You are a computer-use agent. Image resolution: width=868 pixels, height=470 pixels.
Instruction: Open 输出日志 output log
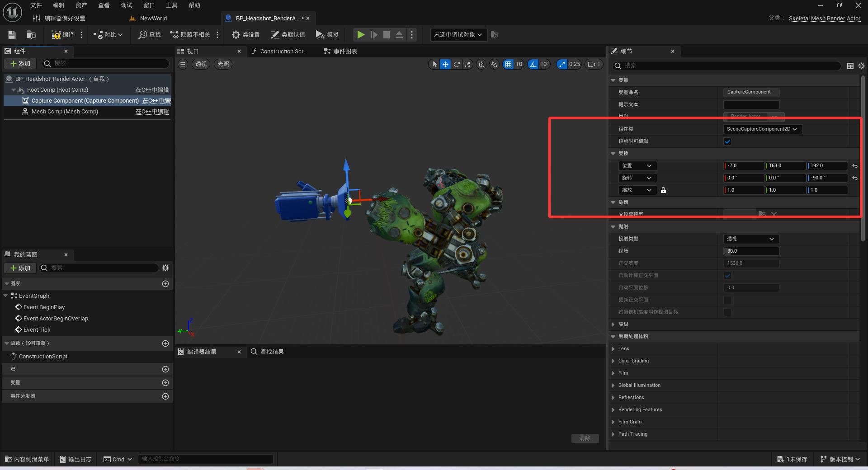pos(76,459)
